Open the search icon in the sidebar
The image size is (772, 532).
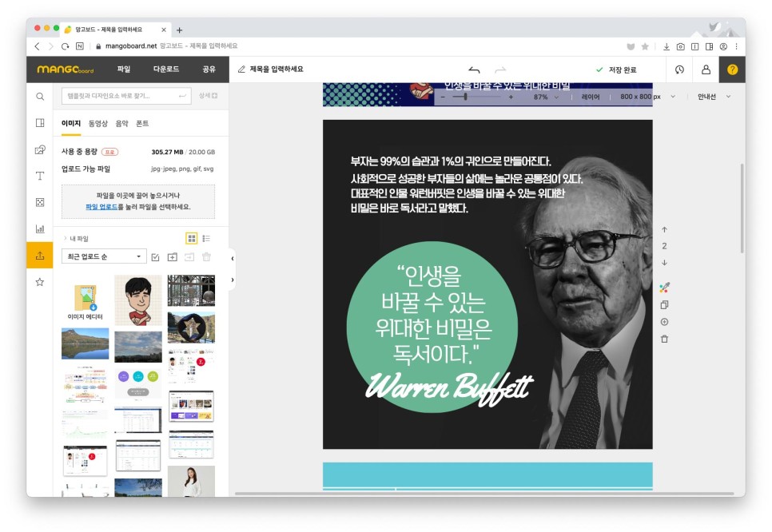point(39,96)
